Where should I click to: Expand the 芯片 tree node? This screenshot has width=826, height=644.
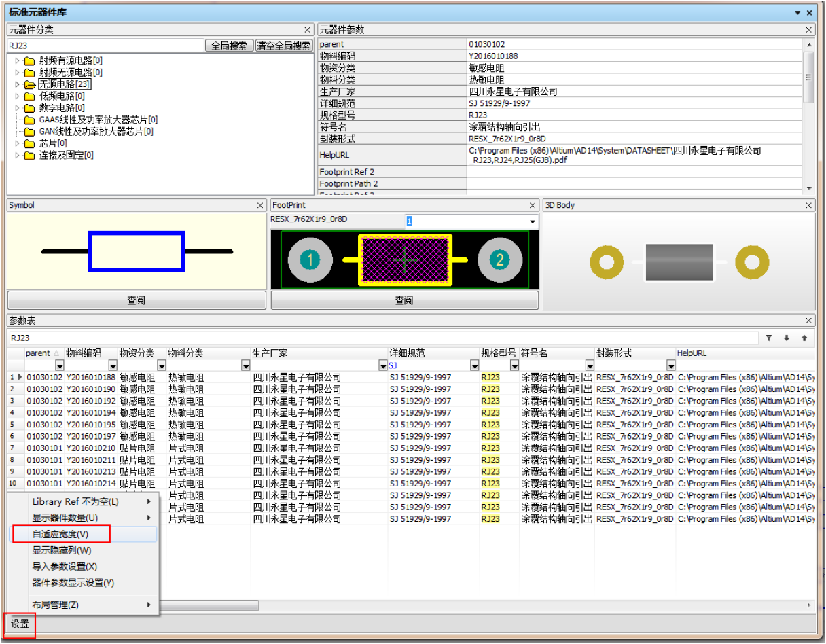tap(18, 143)
